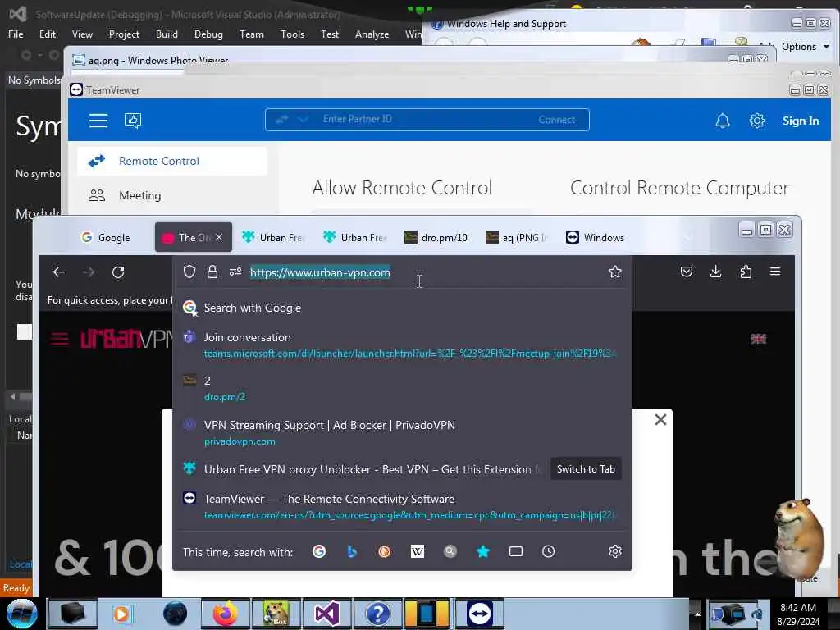840x630 pixels.
Task: Open TeamViewer settings gear
Action: 757,121
